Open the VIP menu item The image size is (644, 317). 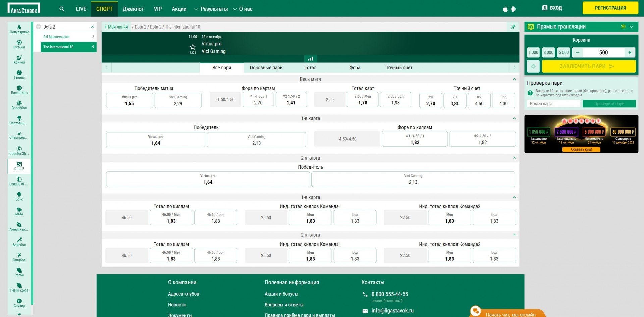158,9
